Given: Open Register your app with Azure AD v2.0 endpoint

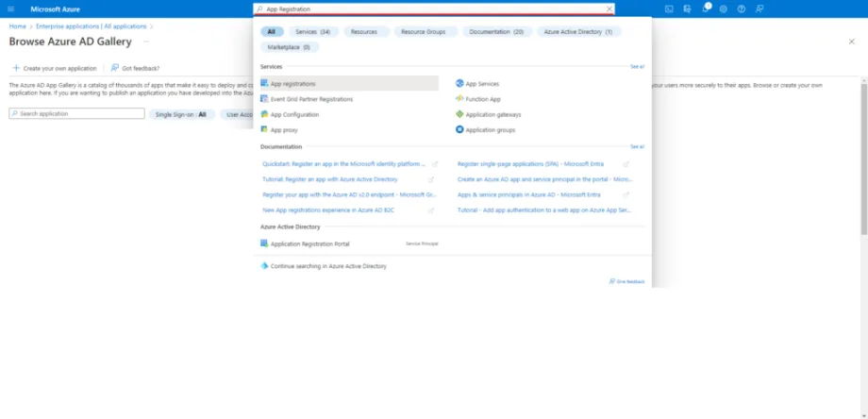Looking at the screenshot, I should click(x=349, y=194).
